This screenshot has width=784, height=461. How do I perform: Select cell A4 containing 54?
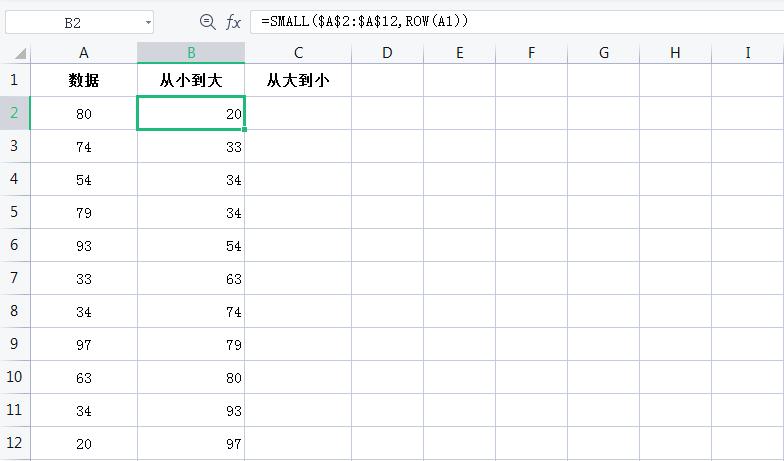pos(84,179)
